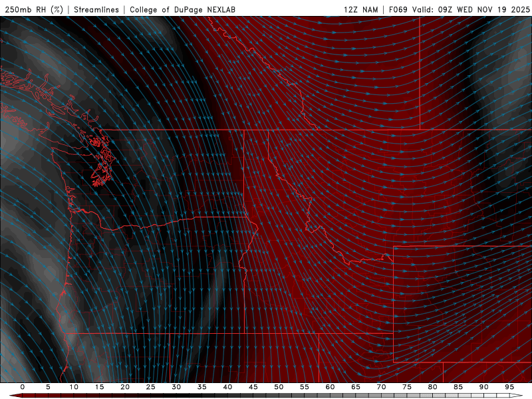Click the "250mb RH (%)" title text
This screenshot has width=532, height=399.
pos(34,9)
